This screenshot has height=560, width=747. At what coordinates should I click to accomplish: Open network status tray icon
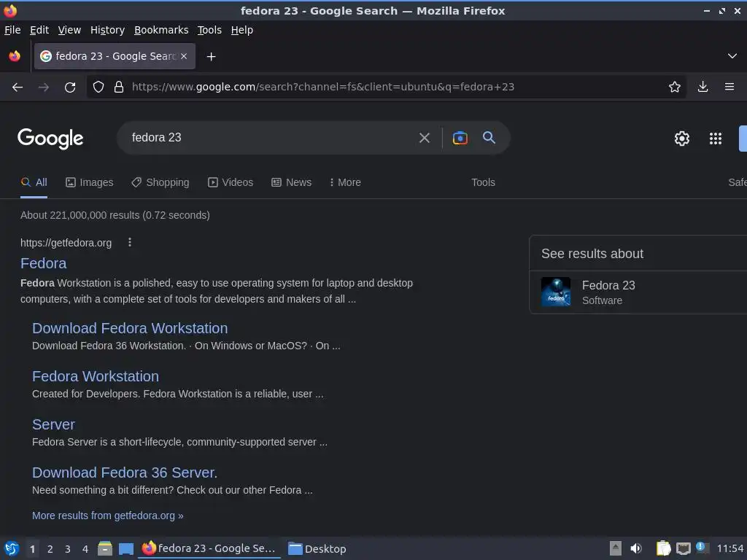pos(683,548)
